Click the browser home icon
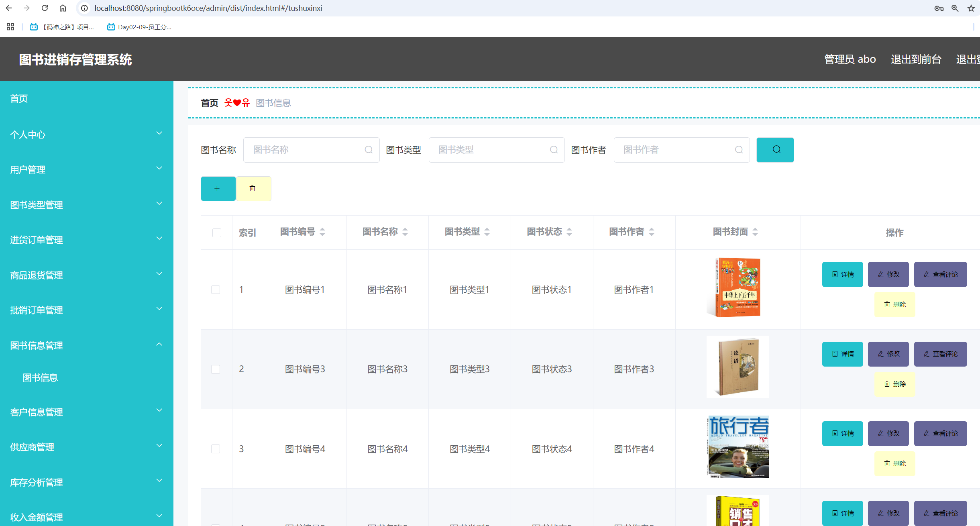The height and width of the screenshot is (526, 980). pyautogui.click(x=63, y=8)
